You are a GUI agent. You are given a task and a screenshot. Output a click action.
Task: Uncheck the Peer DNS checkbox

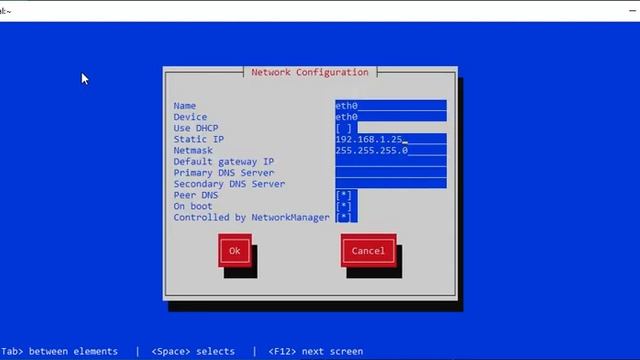click(344, 195)
